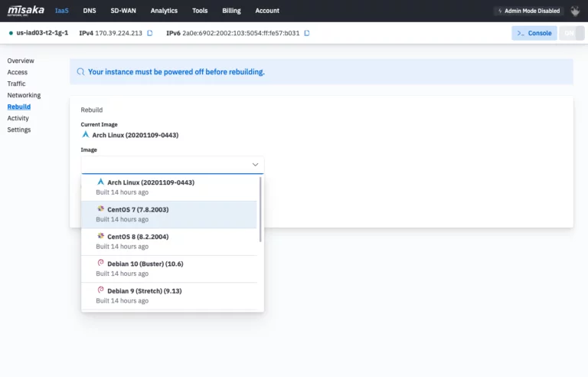Select Debian 9 (Stretch) (9.13) option
Image resolution: width=588 pixels, height=377 pixels.
[169, 296]
